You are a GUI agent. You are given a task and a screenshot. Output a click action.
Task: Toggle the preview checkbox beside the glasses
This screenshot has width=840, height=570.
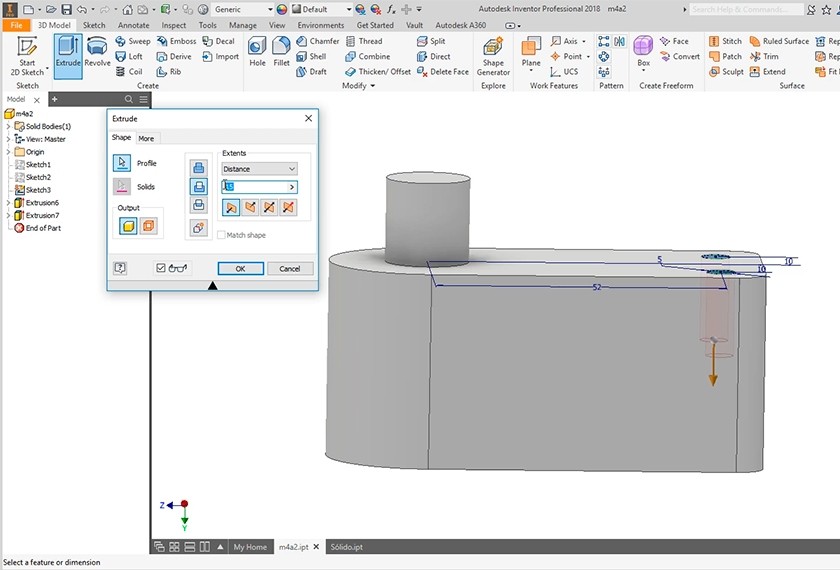pos(161,268)
